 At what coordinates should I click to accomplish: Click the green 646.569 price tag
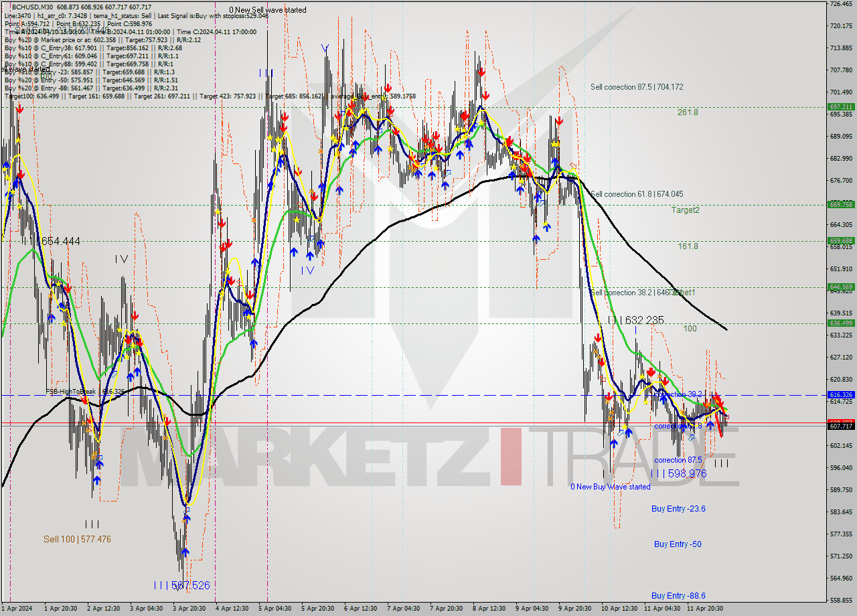pyautogui.click(x=841, y=287)
